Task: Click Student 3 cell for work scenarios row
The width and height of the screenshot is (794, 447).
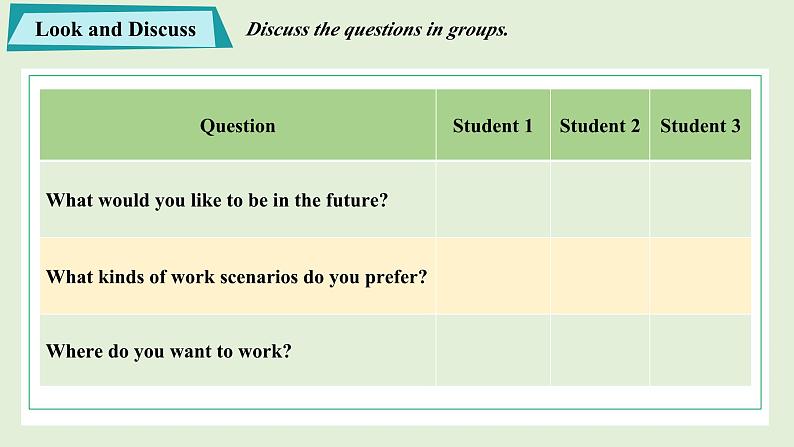Action: click(700, 276)
